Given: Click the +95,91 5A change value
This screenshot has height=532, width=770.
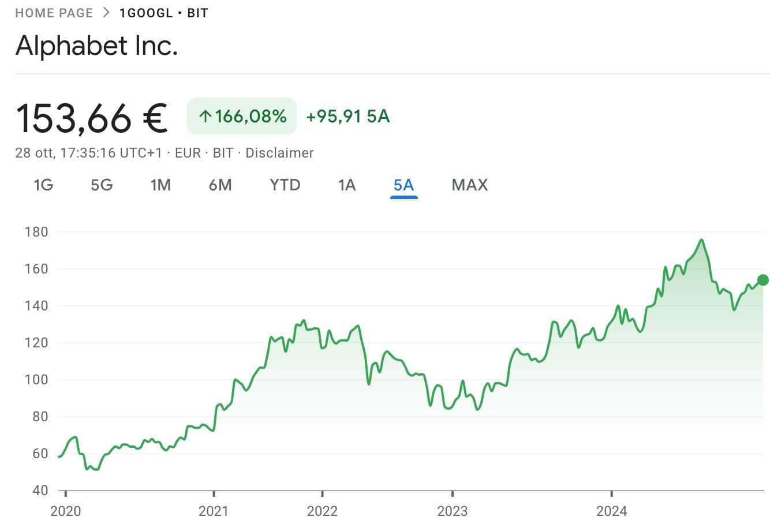Looking at the screenshot, I should (x=347, y=115).
